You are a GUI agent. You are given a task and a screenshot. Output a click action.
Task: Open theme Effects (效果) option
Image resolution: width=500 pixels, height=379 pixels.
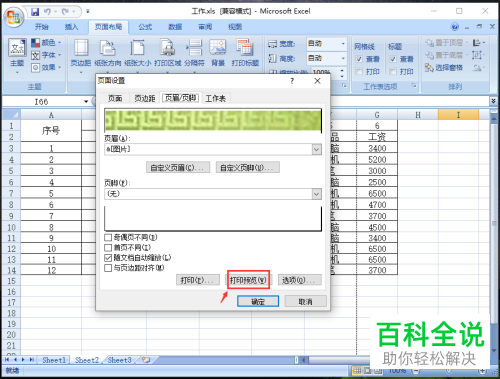pos(46,68)
